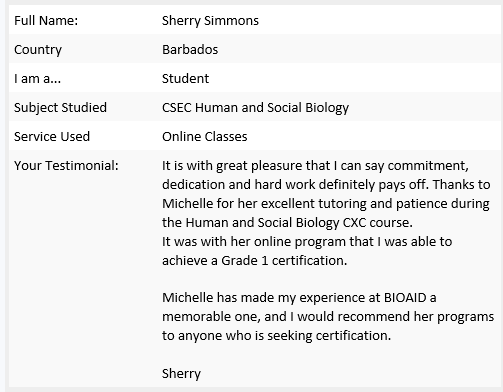Image resolution: width=503 pixels, height=392 pixels.
Task: Select the name Sherry Simmons
Action: (x=210, y=21)
